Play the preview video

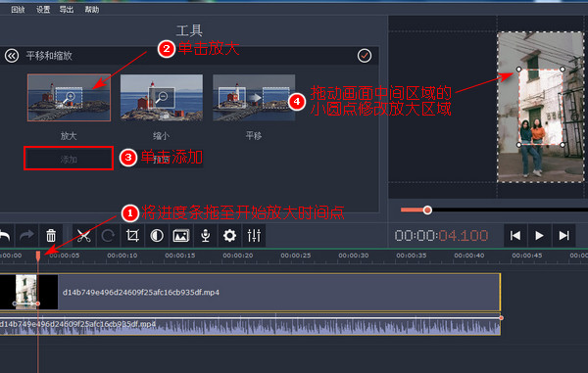(x=540, y=236)
